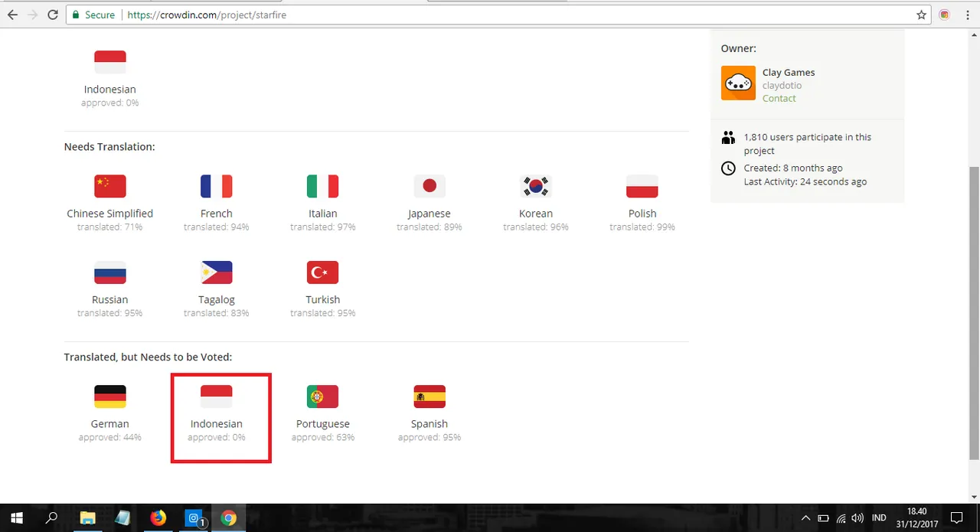
Task: Click the '1,810 users participate' text
Action: (x=808, y=144)
